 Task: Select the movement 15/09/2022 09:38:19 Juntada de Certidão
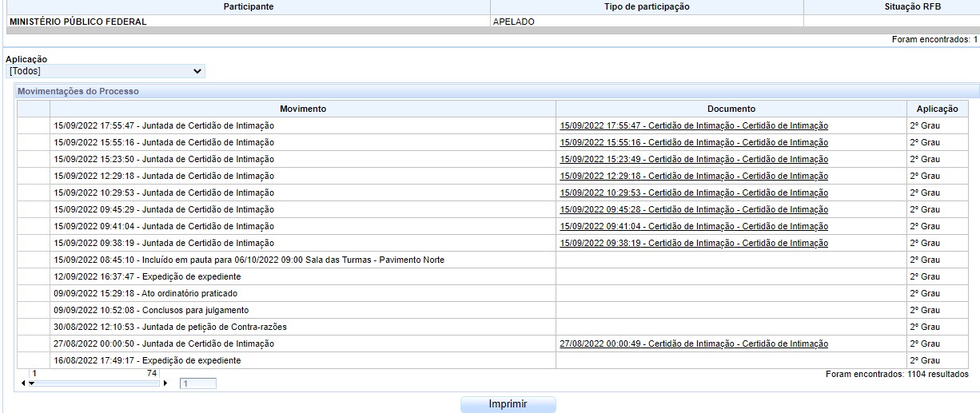(303, 244)
